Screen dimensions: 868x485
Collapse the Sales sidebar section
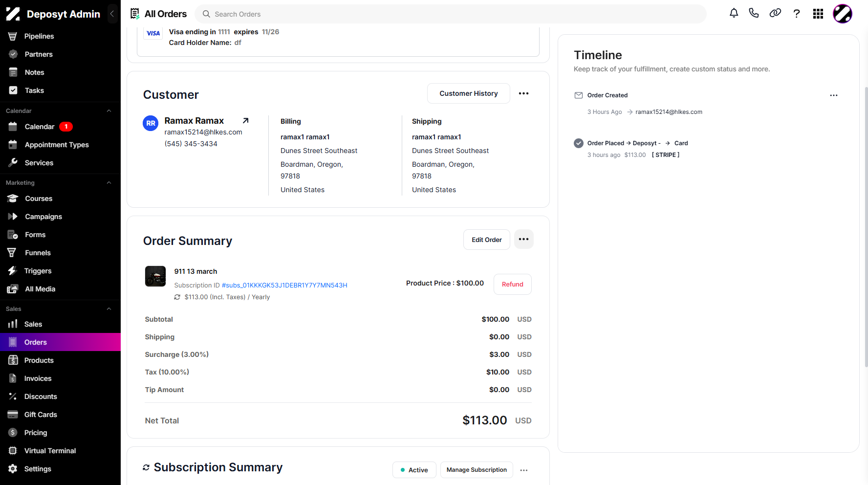click(x=109, y=309)
